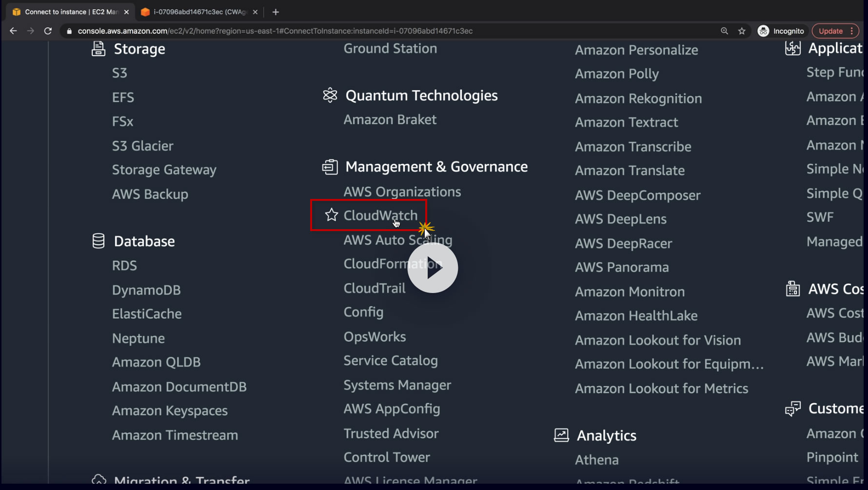Open the Systems Manager service
The image size is (868, 490).
(397, 385)
